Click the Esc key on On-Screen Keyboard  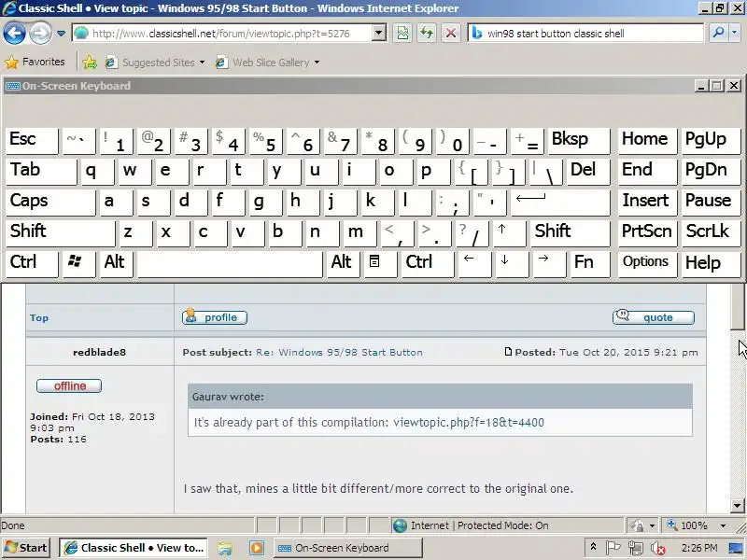(x=32, y=141)
